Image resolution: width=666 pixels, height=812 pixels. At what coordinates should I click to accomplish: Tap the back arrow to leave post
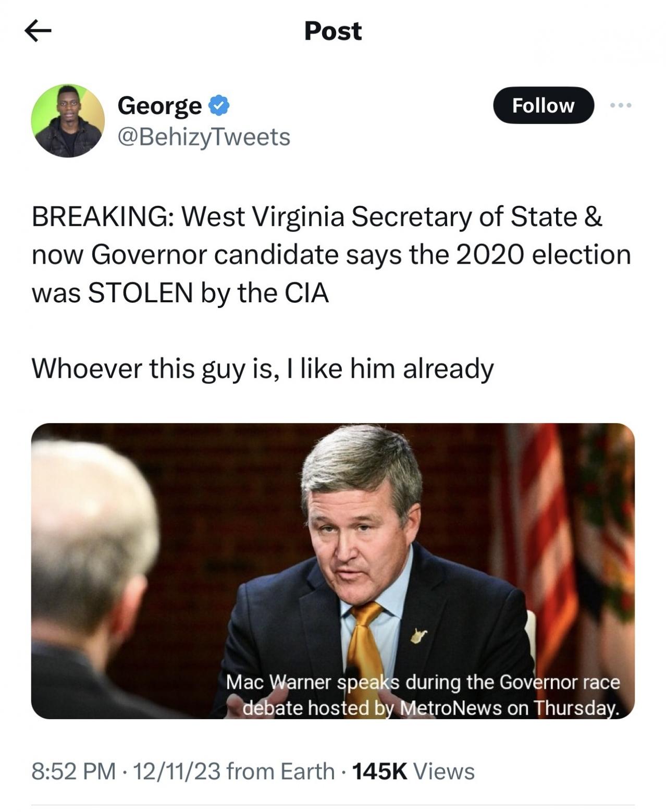[x=38, y=32]
